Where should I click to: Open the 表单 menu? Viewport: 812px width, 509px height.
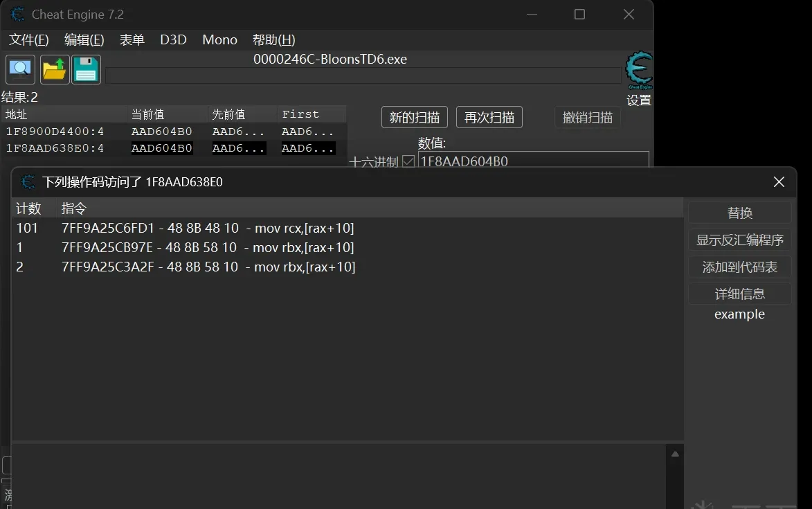coord(132,40)
